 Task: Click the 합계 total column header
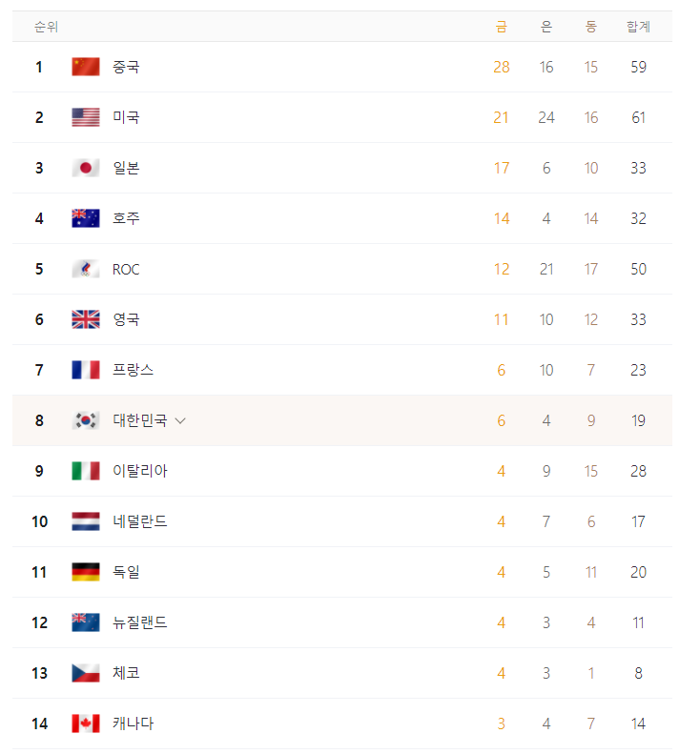point(638,27)
